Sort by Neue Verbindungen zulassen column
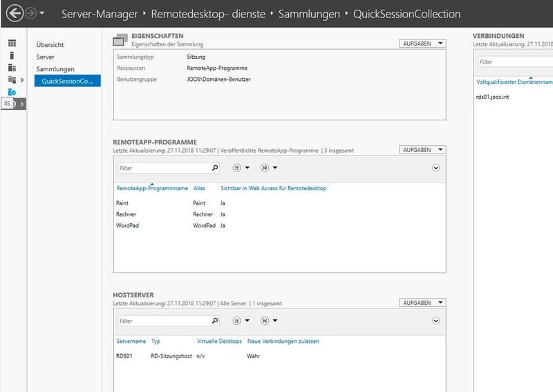553x392 pixels. pyautogui.click(x=283, y=342)
